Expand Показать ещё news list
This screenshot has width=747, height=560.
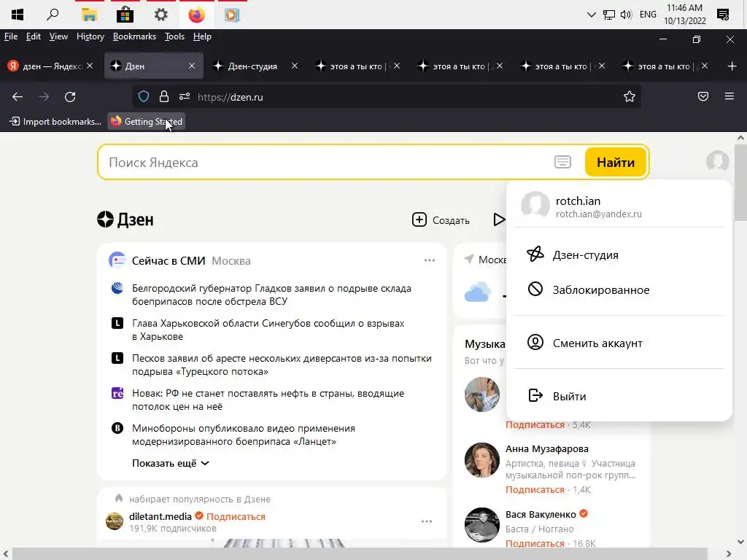click(171, 463)
